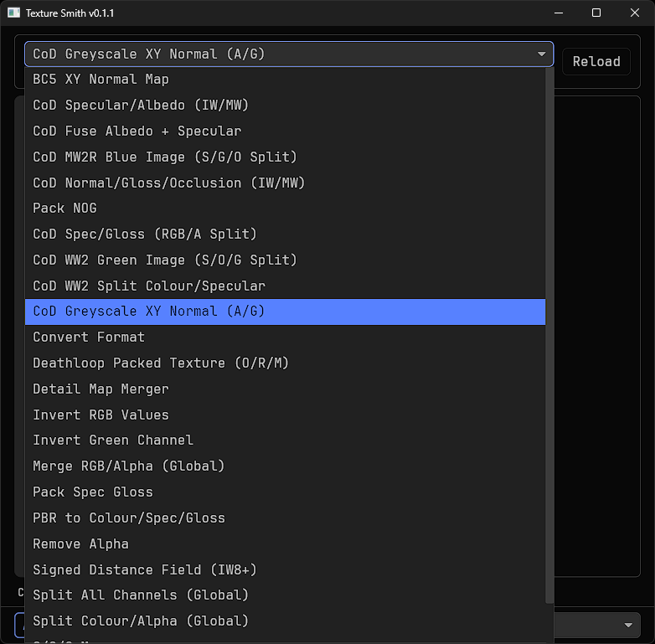Close the Texture Smith window
Screen dimensions: 655x644
pos(635,13)
